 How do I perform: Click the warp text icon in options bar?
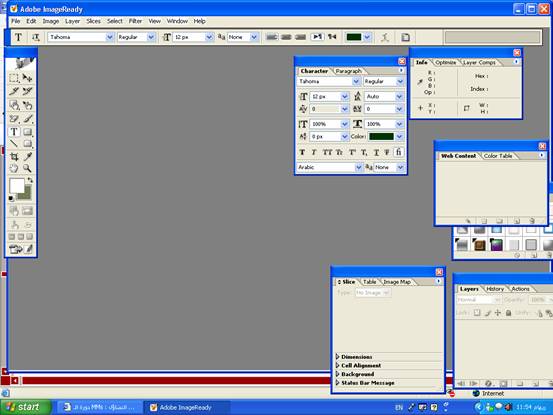coord(385,37)
